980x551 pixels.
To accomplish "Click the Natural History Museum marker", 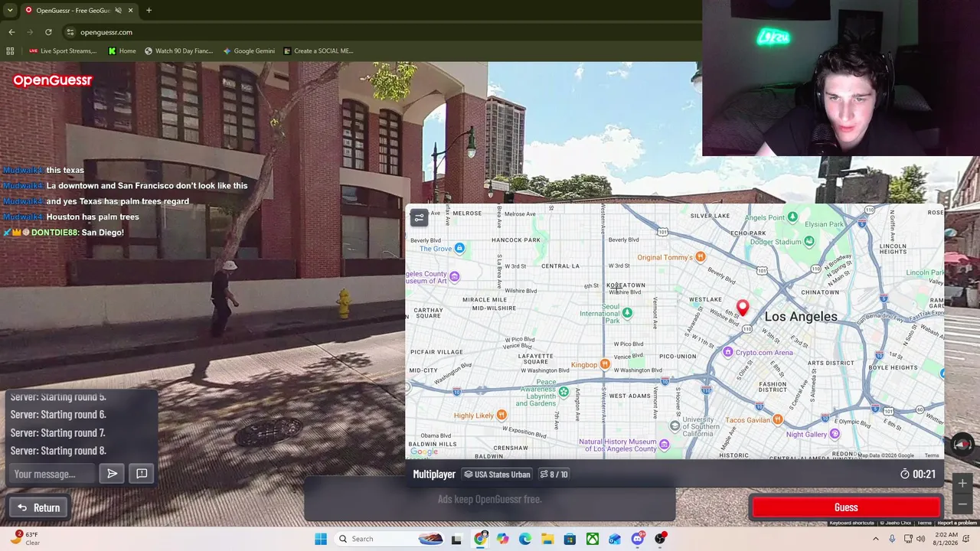I will pyautogui.click(x=664, y=445).
